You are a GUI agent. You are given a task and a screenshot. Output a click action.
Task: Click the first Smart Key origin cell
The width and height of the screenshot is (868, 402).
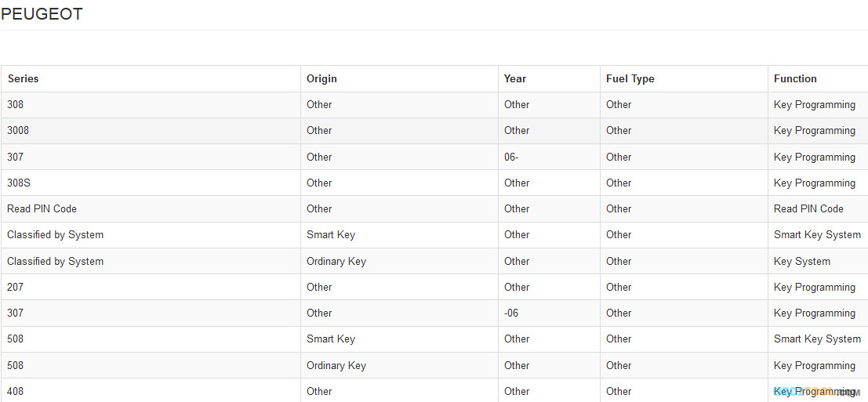399,235
